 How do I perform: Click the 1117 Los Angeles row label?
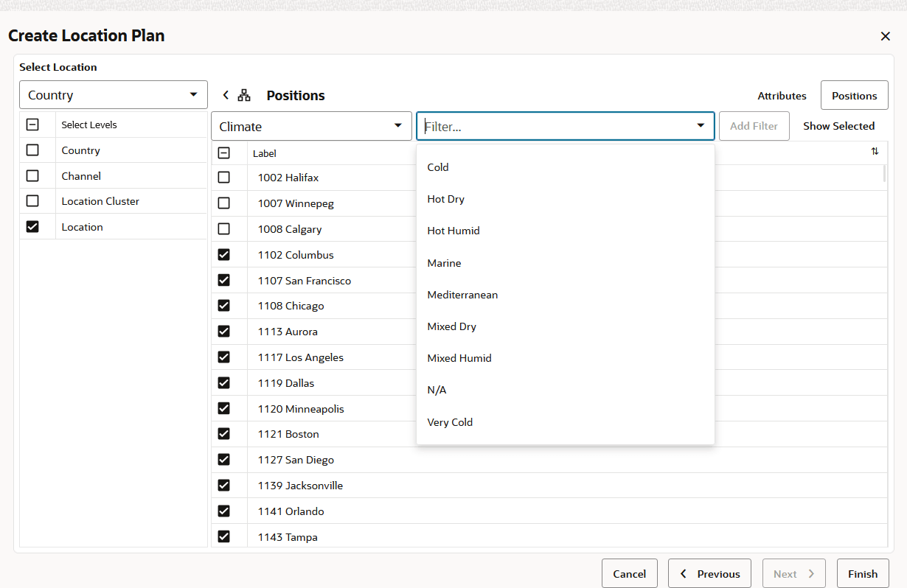coord(300,357)
